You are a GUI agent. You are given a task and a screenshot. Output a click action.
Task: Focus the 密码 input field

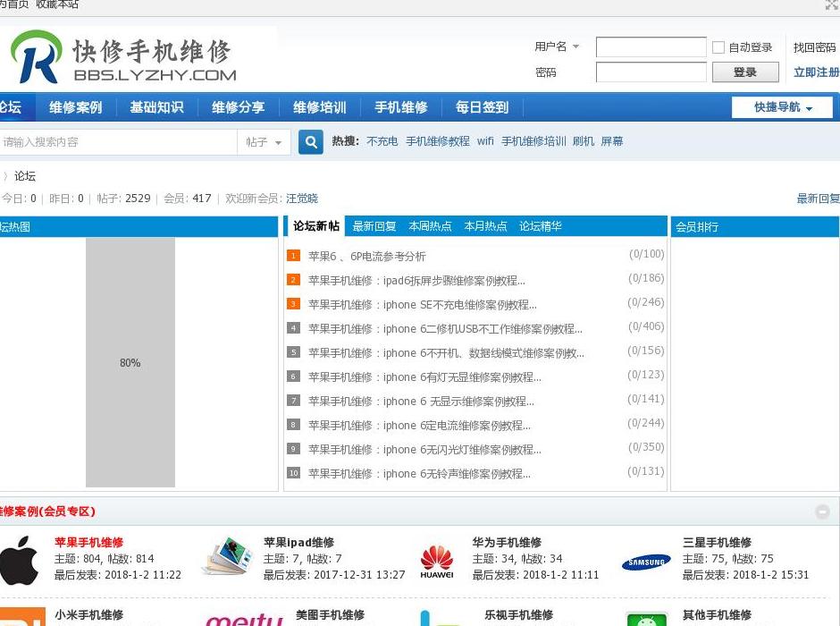coord(651,72)
